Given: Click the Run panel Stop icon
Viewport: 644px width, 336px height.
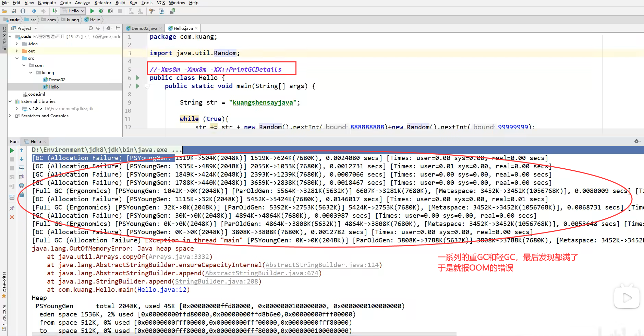Looking at the screenshot, I should coord(12,159).
